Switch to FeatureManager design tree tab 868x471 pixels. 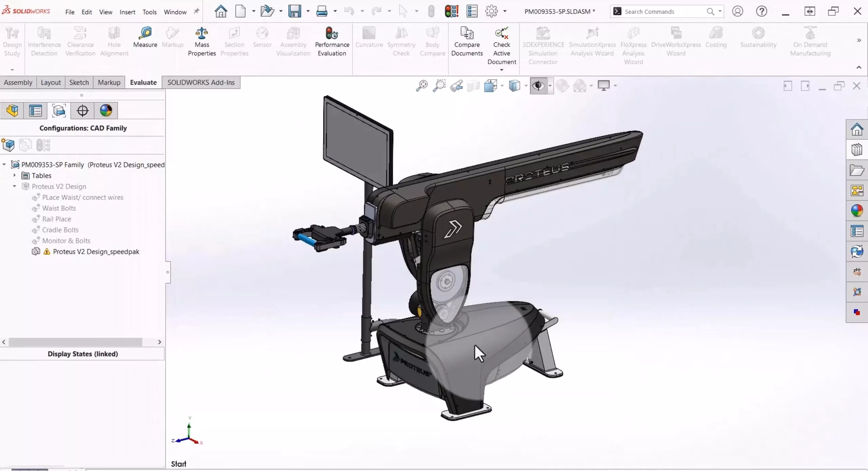point(12,111)
